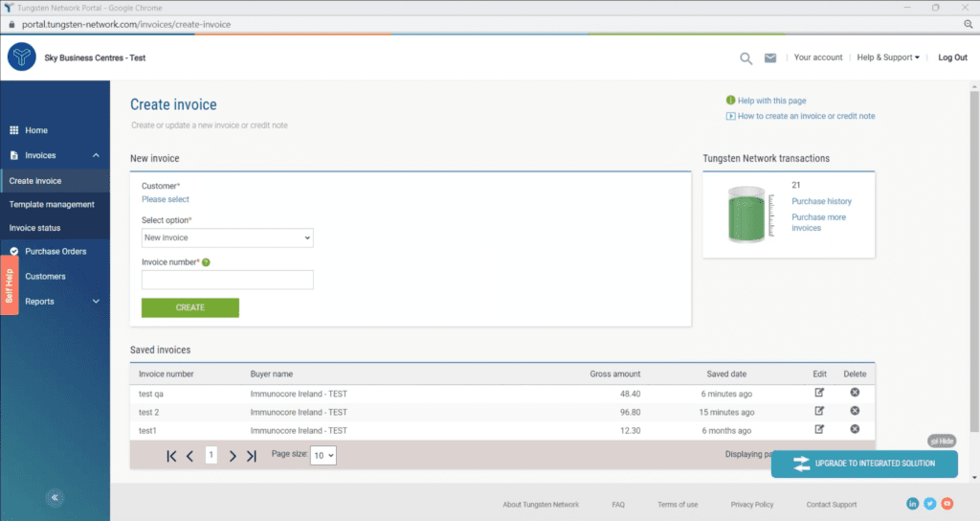Open Your account link
The width and height of the screenshot is (980, 521).
click(x=818, y=57)
